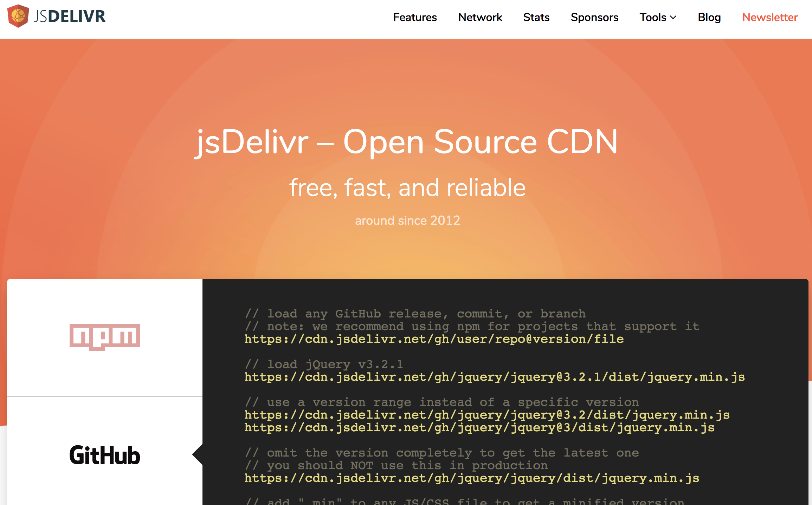Click the jsDelivr shield logo
812x505 pixels.
(19, 16)
